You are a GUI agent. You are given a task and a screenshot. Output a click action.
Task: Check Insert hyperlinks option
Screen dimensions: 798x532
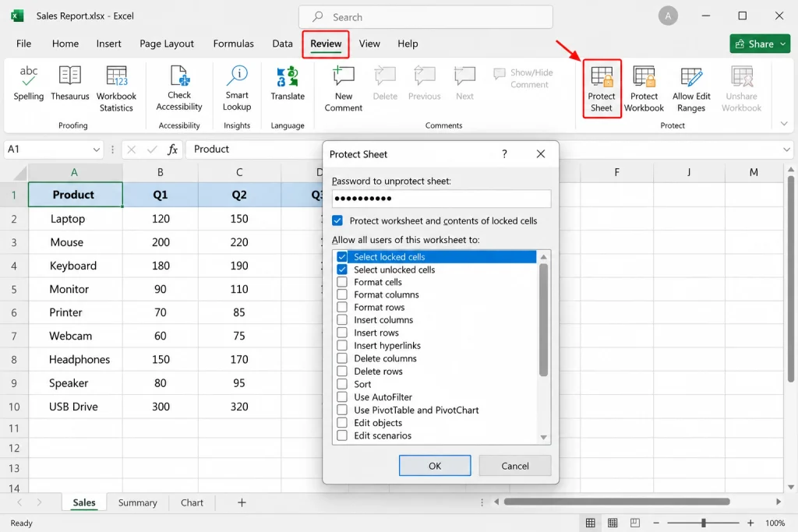tap(342, 345)
